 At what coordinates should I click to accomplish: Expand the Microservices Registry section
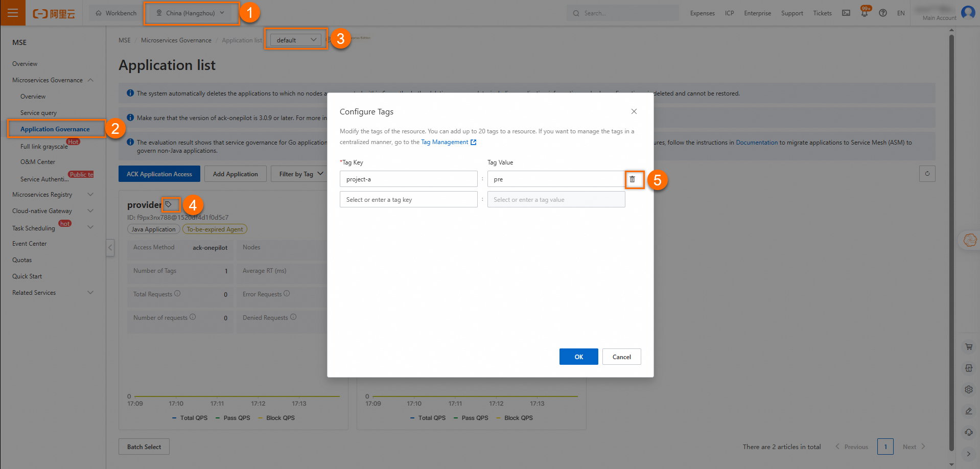pyautogui.click(x=90, y=195)
